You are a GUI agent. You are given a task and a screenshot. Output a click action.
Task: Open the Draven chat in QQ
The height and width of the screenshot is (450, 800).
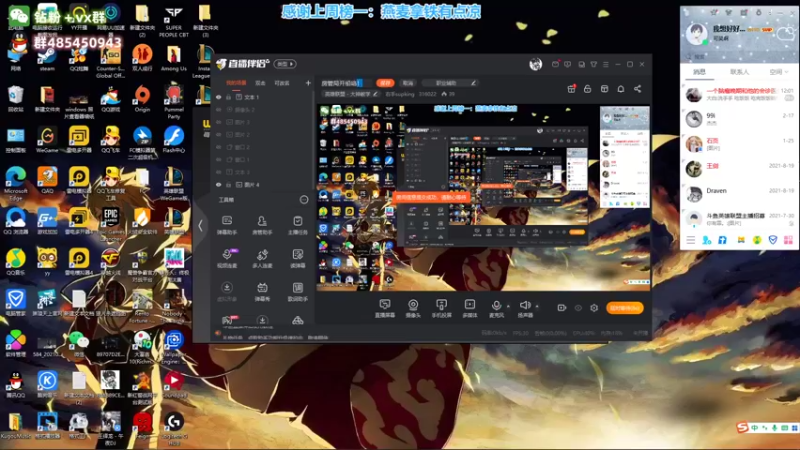pyautogui.click(x=739, y=193)
